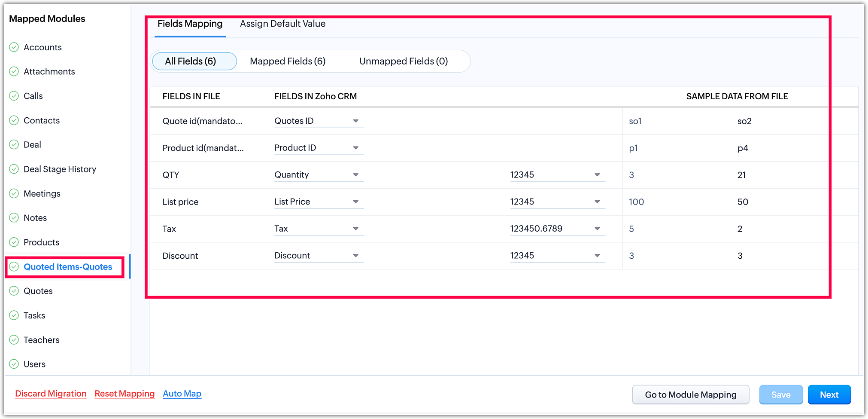Click the Next button
The width and height of the screenshot is (868, 419).
pos(829,395)
